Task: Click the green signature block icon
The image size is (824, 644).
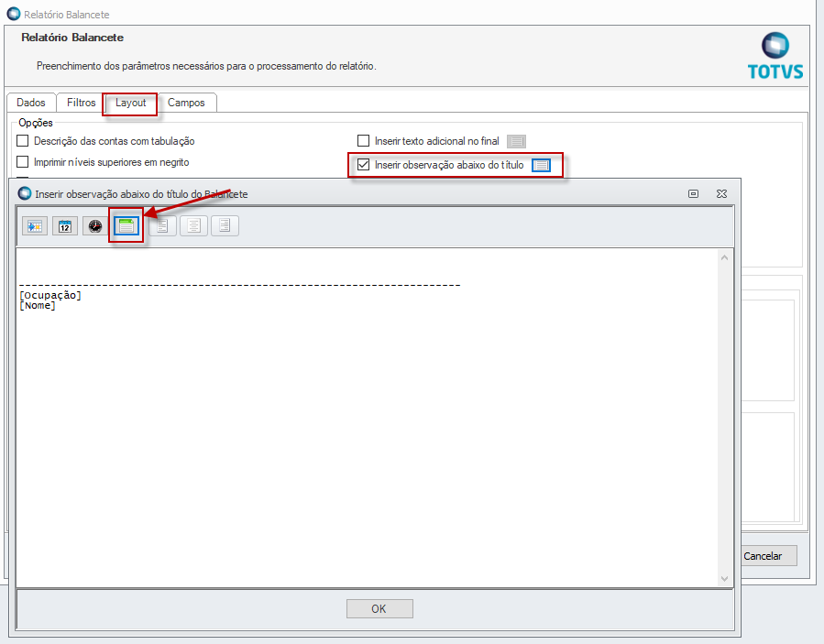Action: tap(126, 226)
